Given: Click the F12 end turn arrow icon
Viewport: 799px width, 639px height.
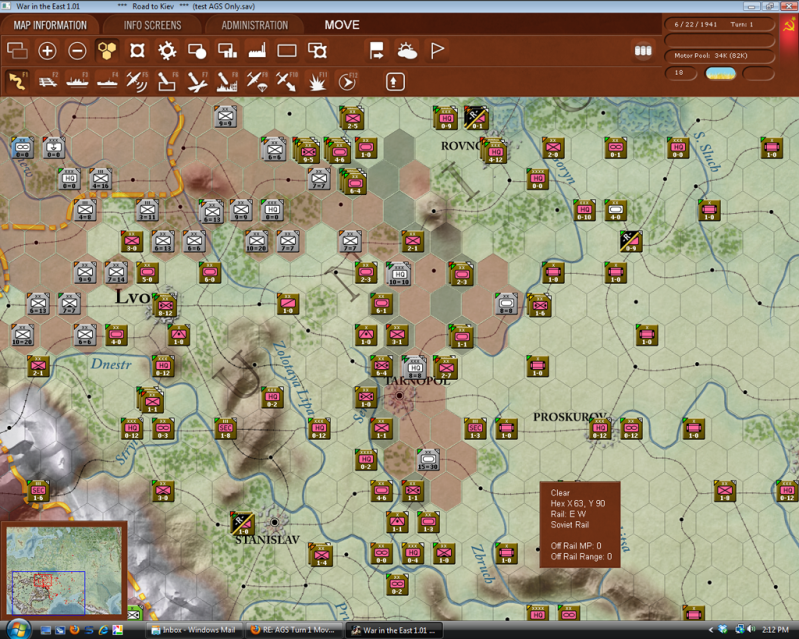Looking at the screenshot, I should [x=348, y=82].
